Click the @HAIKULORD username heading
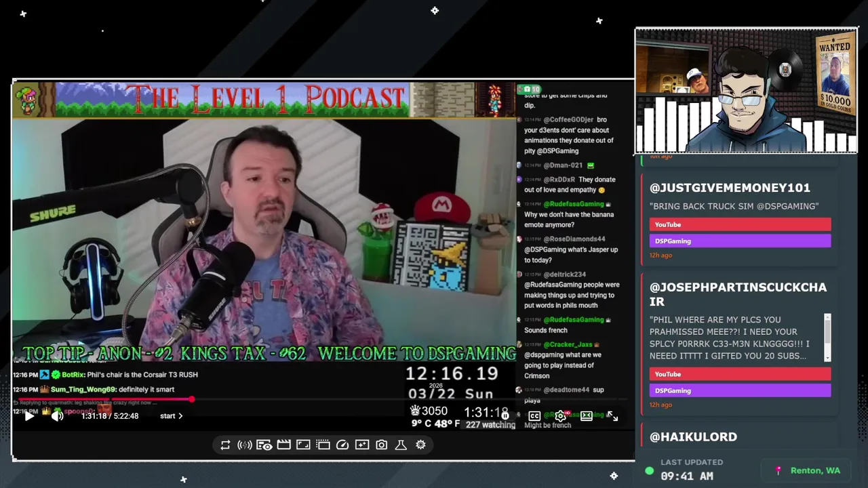 pos(693,437)
